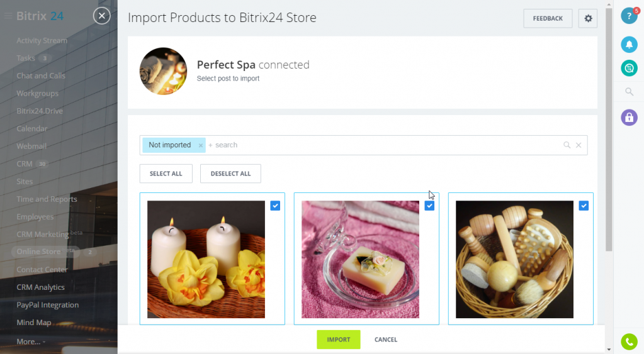Click the Select All button

point(166,174)
